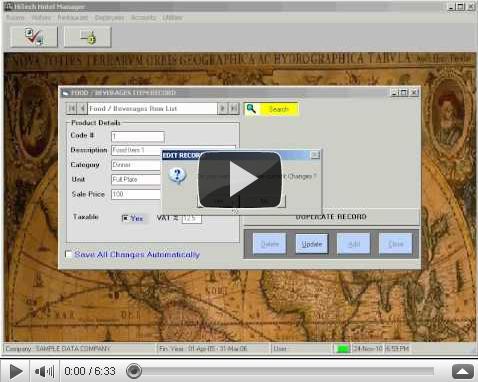This screenshot has height=382, width=478.
Task: Click the Update button
Action: [312, 244]
